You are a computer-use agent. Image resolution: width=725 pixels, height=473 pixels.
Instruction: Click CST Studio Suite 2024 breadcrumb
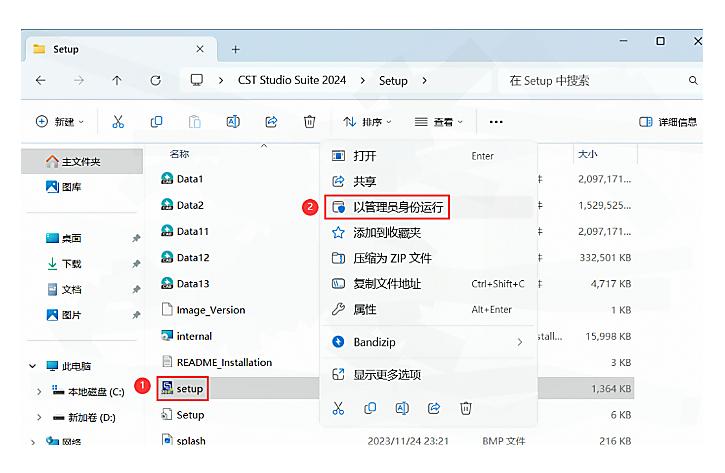(292, 80)
